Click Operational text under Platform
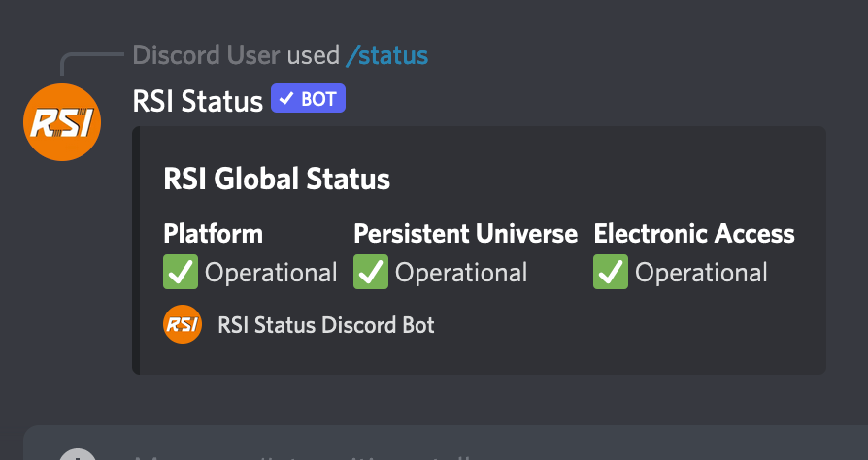868x460 pixels. [x=271, y=273]
